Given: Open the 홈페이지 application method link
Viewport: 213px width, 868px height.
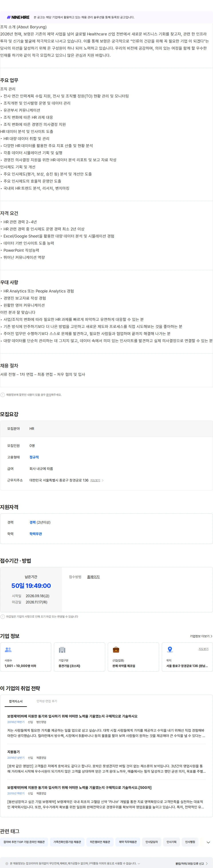Looking at the screenshot, I should point(93,577).
